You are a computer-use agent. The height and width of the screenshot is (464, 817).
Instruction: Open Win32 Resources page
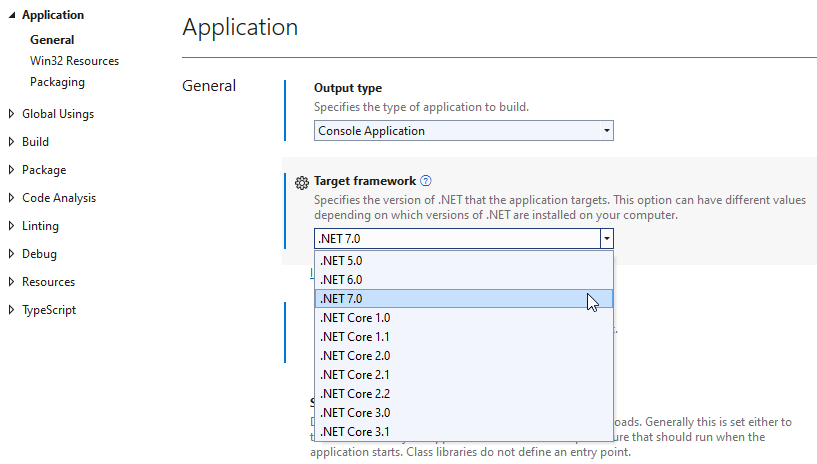point(75,61)
